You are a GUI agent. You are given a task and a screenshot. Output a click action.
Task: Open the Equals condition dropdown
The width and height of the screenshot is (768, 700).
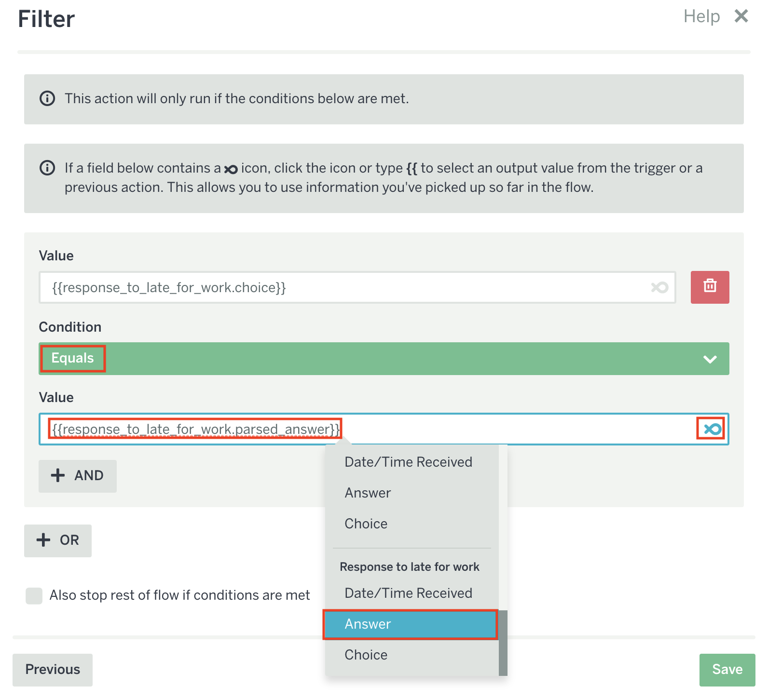384,359
